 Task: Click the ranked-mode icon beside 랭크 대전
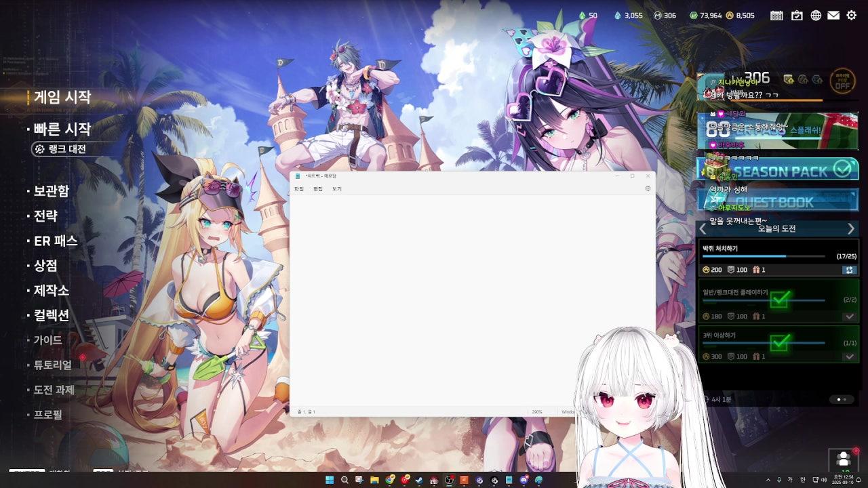[39, 149]
